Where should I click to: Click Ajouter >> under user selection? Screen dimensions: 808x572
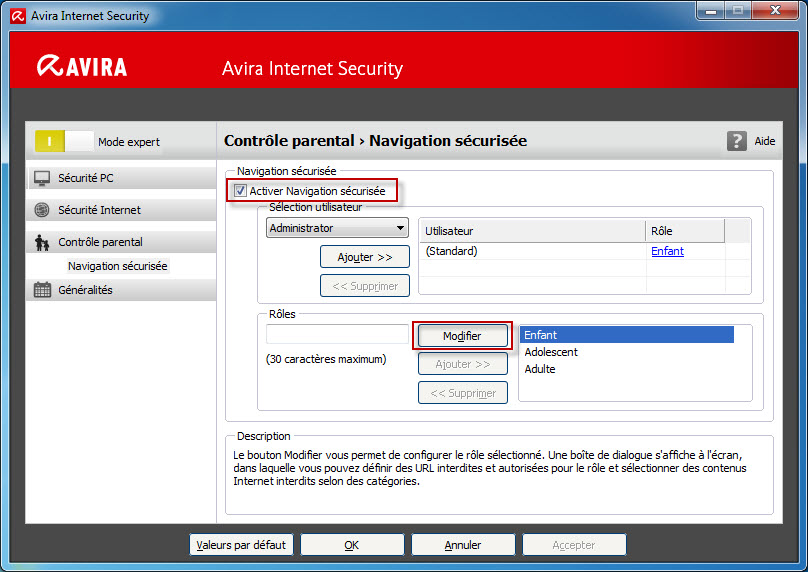[365, 257]
